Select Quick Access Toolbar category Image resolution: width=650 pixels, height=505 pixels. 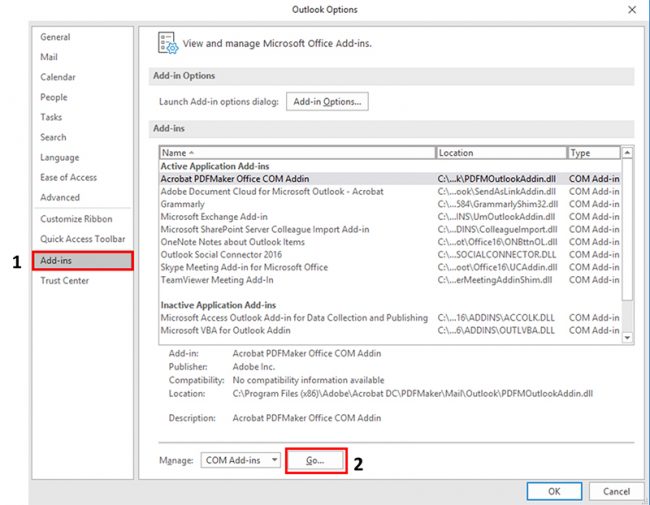(x=82, y=239)
